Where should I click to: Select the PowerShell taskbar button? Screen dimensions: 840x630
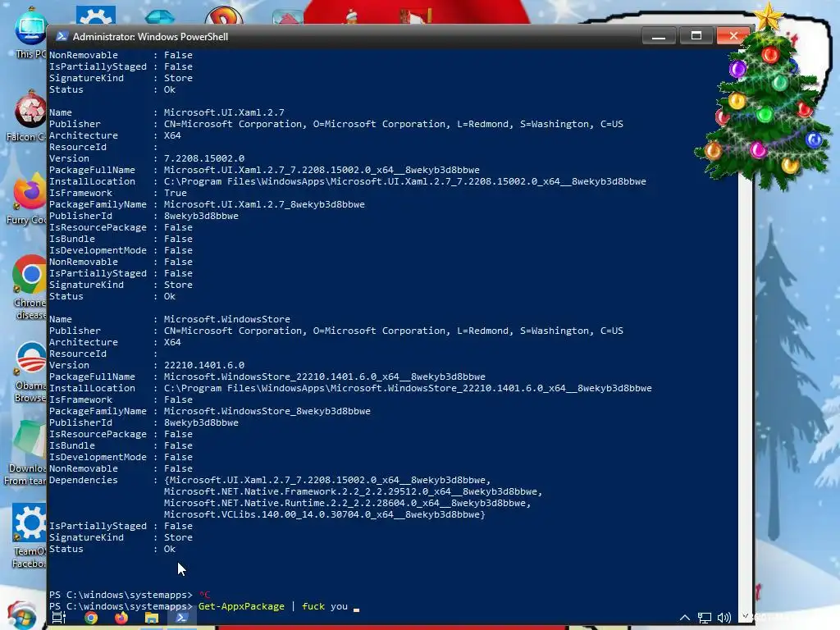(x=181, y=618)
